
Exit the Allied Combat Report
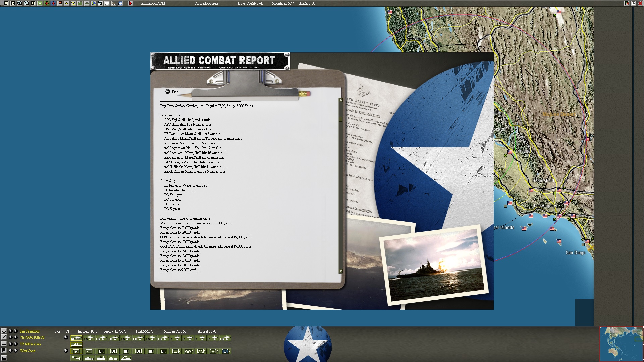[171, 92]
